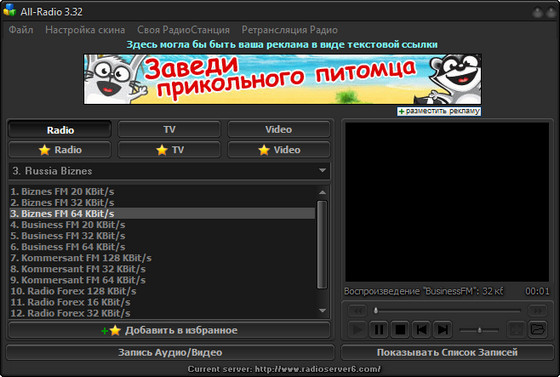Select '4. Business FM 20 KBit/s'
The image size is (560, 377).
coord(162,225)
